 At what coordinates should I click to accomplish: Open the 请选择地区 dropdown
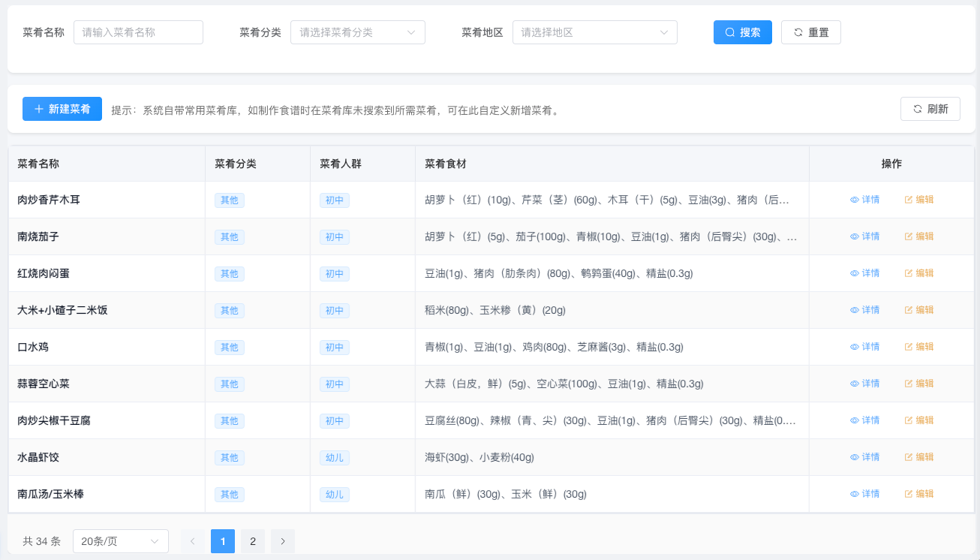594,32
